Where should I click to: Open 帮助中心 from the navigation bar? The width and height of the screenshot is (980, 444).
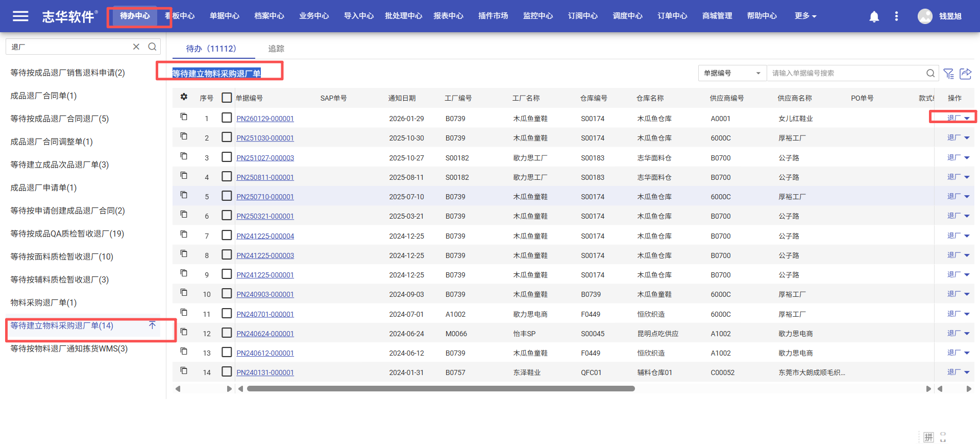(762, 16)
